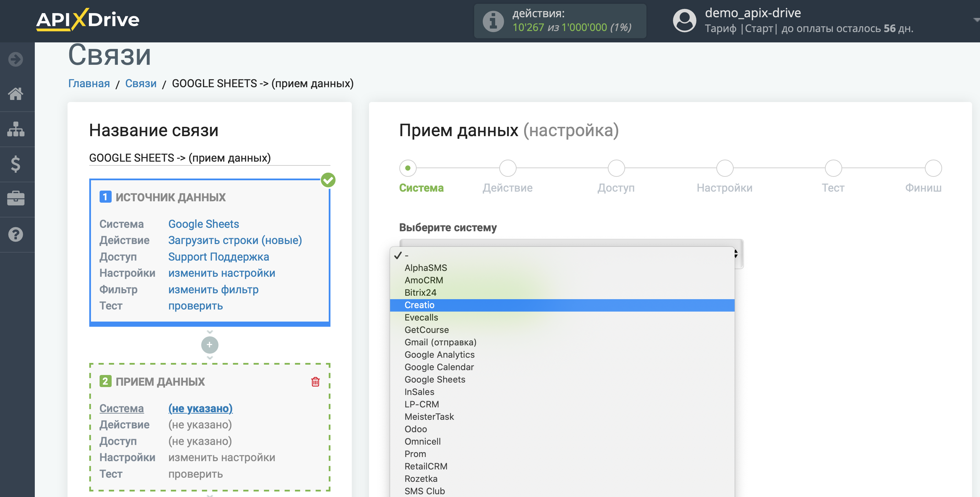Click (не указано) link beside Система
Image resolution: width=980 pixels, height=497 pixels.
(x=200, y=408)
